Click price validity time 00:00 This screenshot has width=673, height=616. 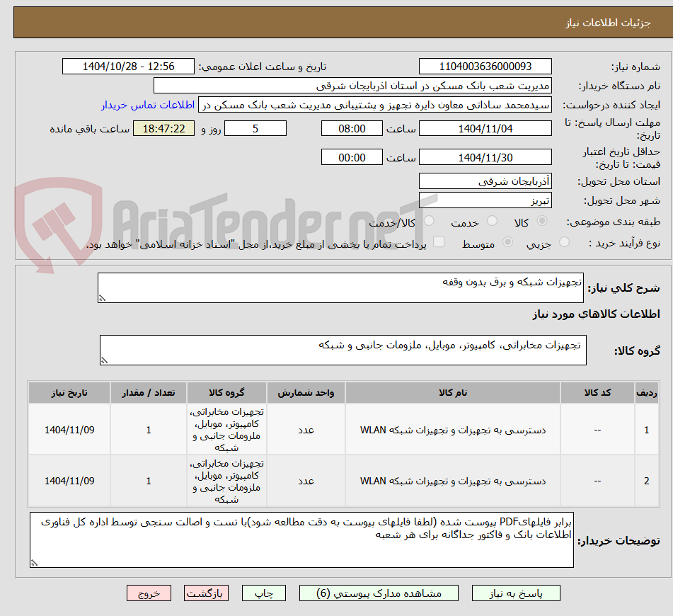pos(352,157)
